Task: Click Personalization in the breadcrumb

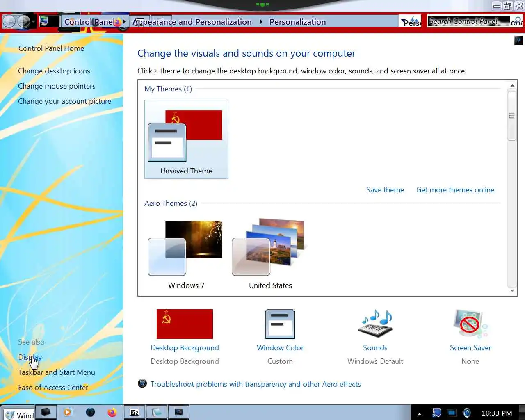Action: click(x=297, y=22)
